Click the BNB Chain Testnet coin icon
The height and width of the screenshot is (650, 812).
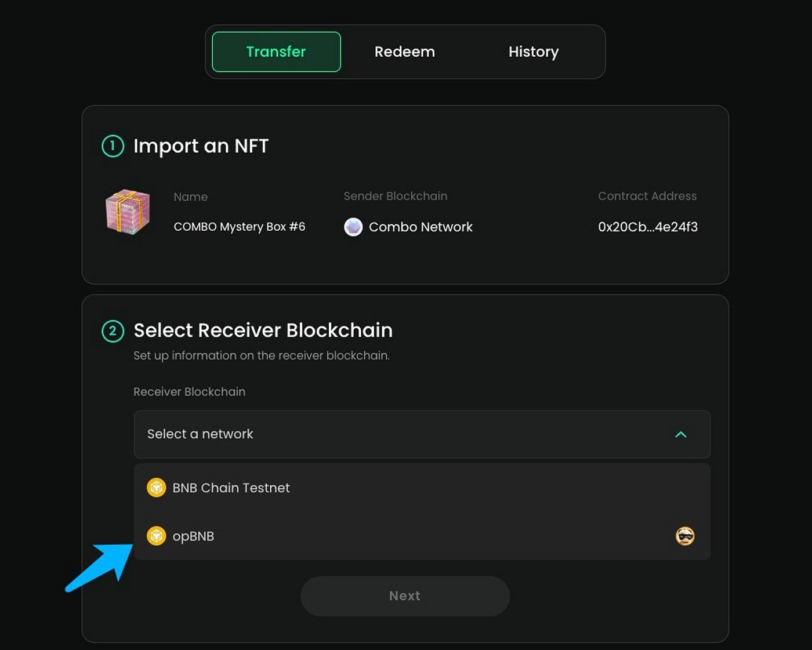coord(157,488)
